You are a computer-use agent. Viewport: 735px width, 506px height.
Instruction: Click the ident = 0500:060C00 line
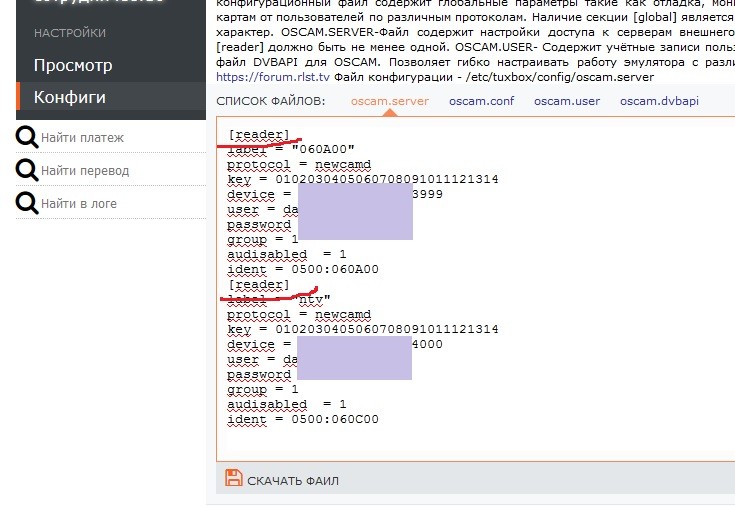303,419
